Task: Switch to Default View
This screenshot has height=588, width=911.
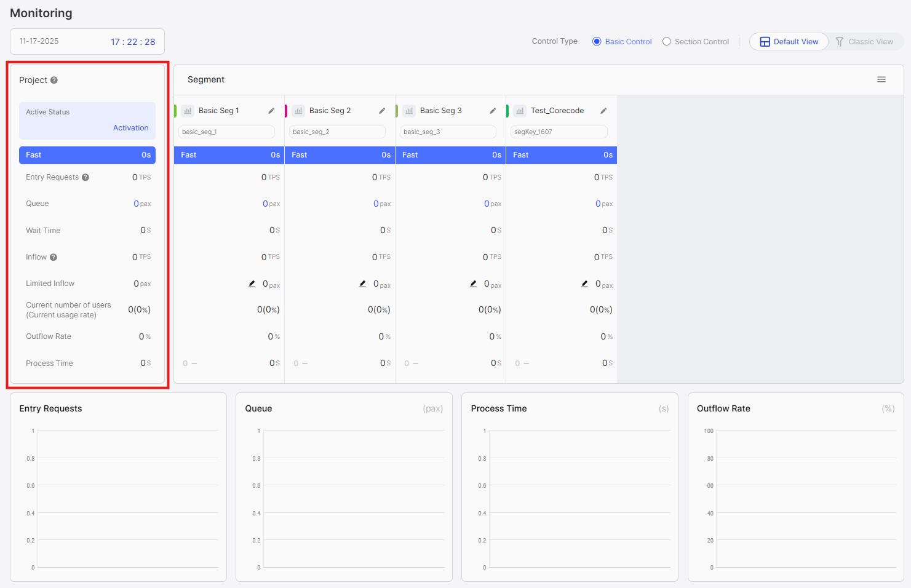Action: click(x=789, y=41)
